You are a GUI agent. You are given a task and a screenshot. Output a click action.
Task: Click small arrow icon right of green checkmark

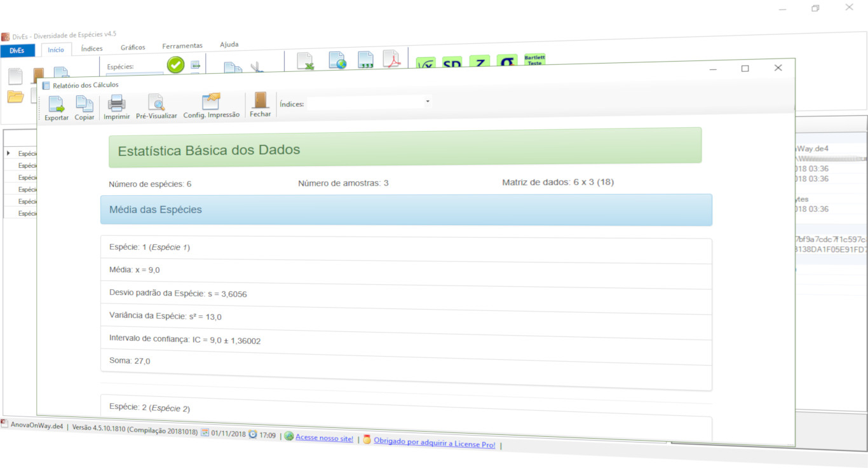196,65
